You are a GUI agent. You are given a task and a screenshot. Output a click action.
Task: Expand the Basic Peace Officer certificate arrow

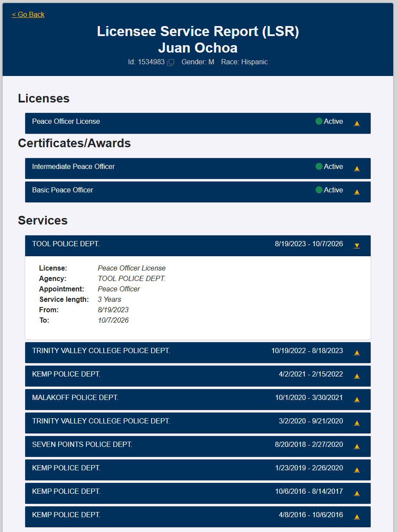pos(357,192)
